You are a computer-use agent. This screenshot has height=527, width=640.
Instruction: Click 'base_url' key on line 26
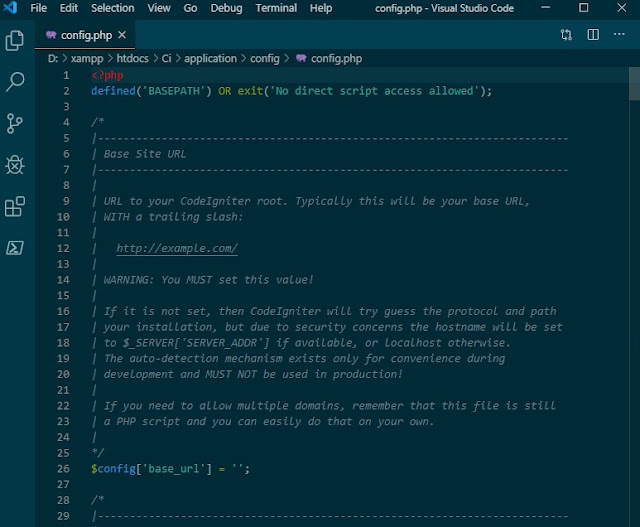click(x=173, y=469)
